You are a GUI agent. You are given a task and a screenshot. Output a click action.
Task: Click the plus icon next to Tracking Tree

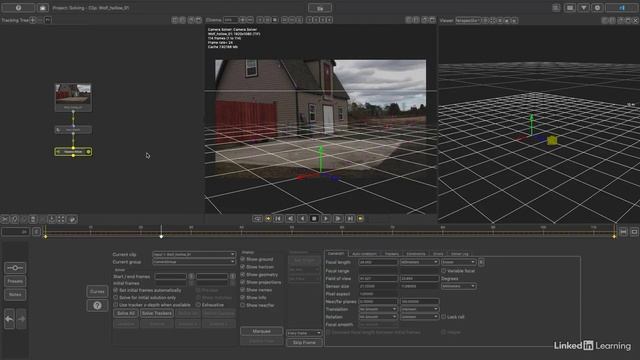tap(33, 20)
